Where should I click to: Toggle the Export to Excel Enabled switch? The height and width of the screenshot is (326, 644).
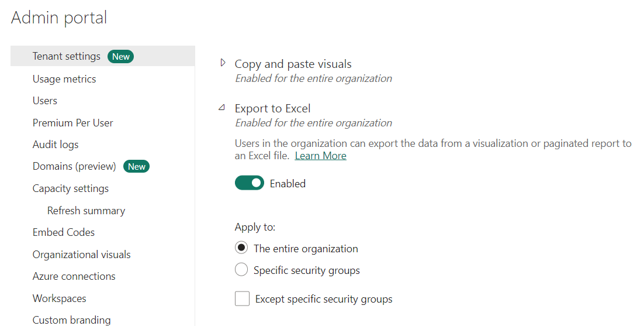click(250, 183)
